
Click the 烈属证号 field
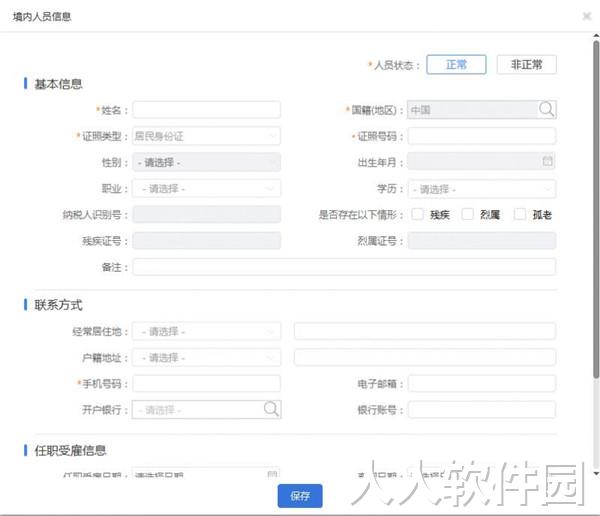pos(482,240)
